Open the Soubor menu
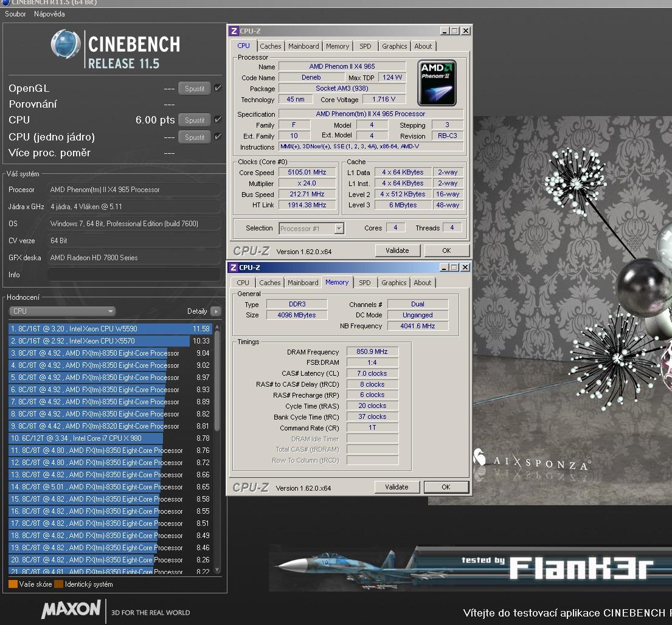 pyautogui.click(x=15, y=14)
